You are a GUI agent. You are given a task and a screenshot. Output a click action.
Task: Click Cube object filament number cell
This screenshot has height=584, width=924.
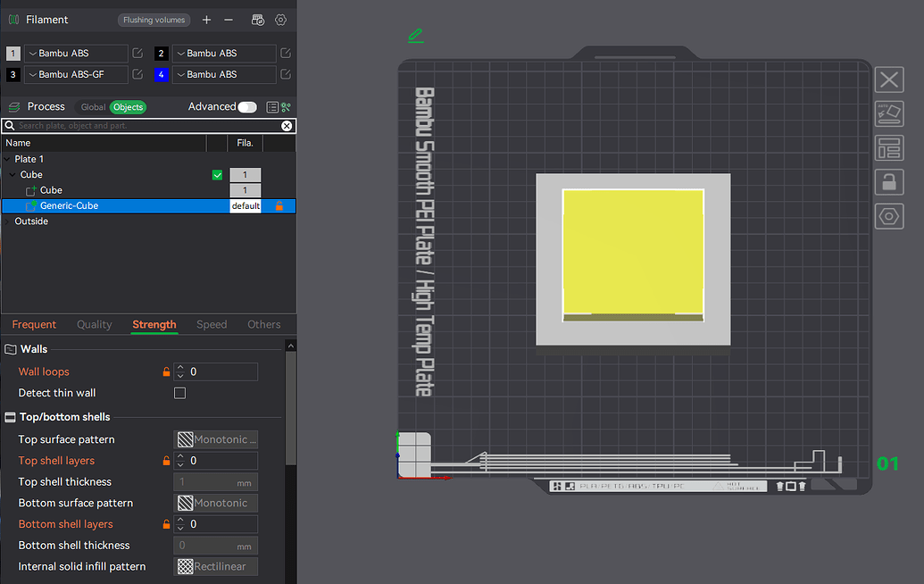click(x=246, y=175)
